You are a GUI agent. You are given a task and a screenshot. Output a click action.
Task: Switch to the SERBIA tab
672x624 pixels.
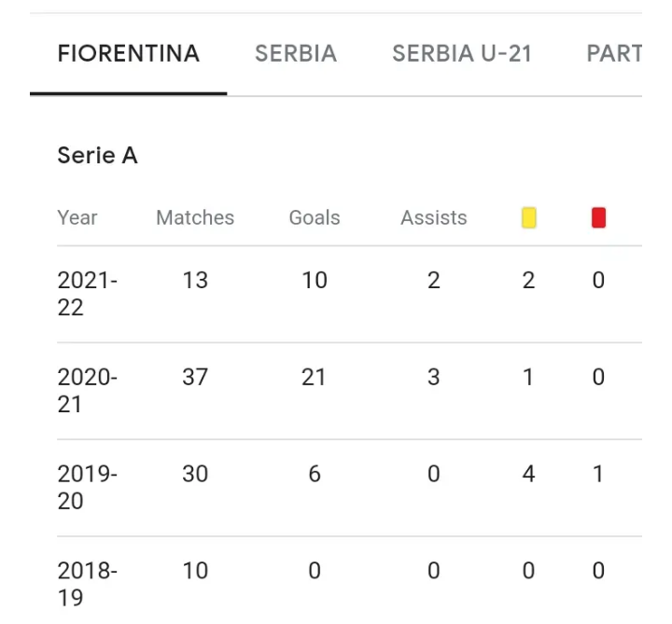click(x=296, y=53)
